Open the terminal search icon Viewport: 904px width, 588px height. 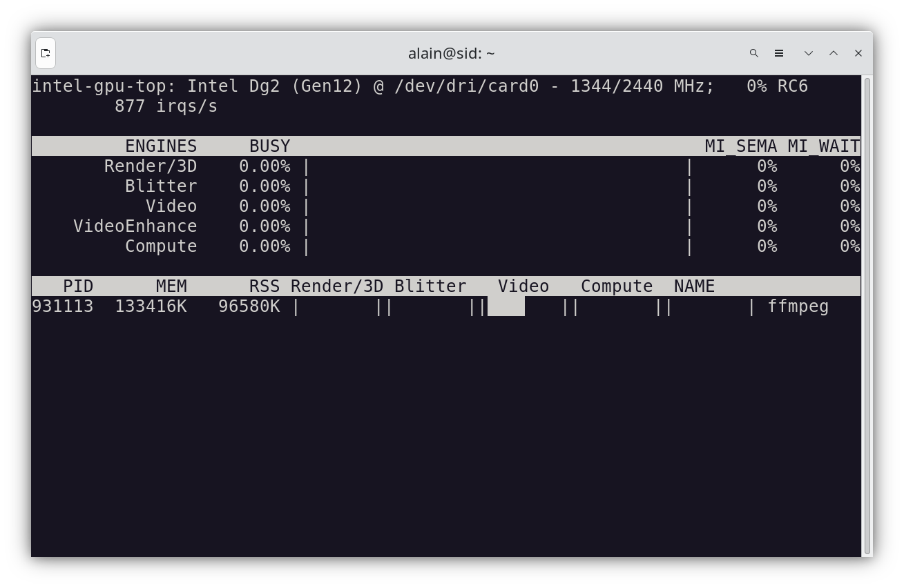pos(754,53)
